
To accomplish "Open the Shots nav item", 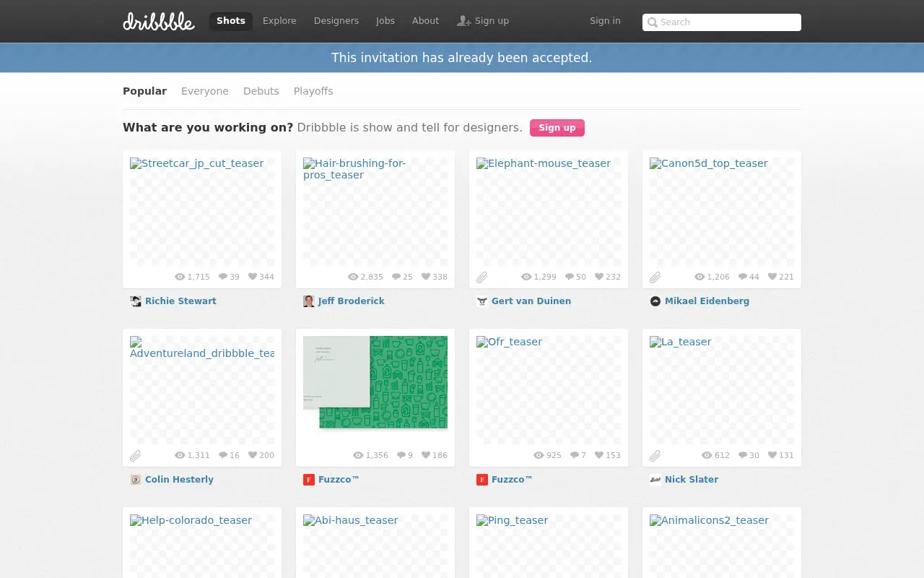I will 231,21.
